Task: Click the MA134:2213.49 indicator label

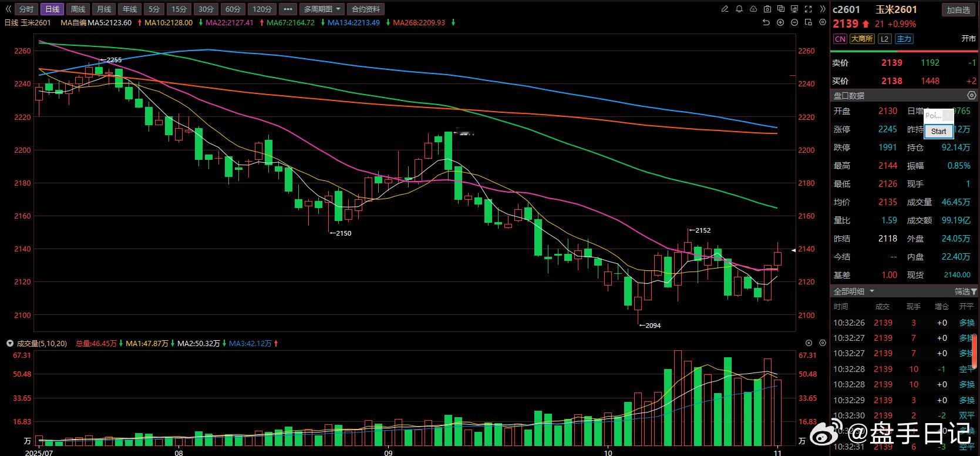Action: (x=353, y=23)
